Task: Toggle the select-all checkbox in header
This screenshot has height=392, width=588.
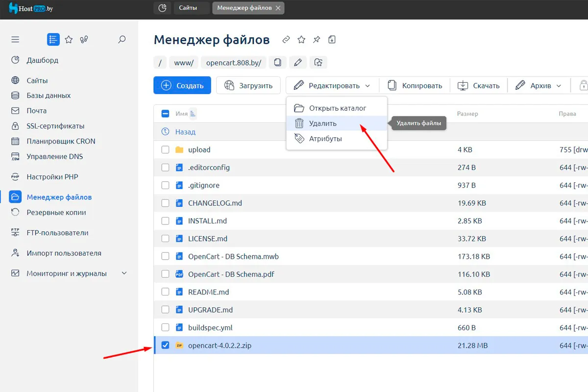Action: tap(166, 114)
